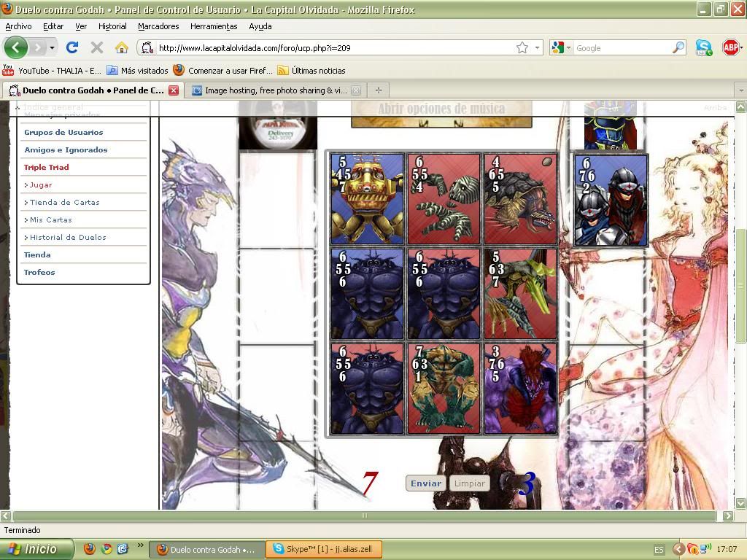Focus the Google search box
747x560 pixels.
pyautogui.click(x=622, y=47)
